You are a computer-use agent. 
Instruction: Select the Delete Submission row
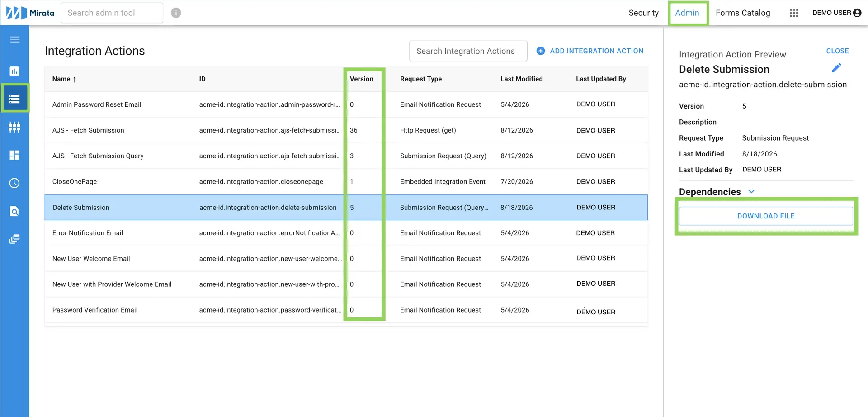coord(346,207)
